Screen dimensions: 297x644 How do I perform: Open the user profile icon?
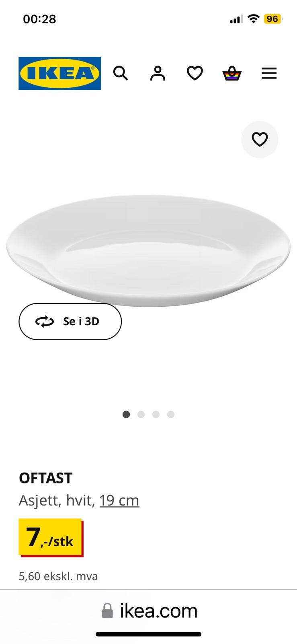click(158, 73)
